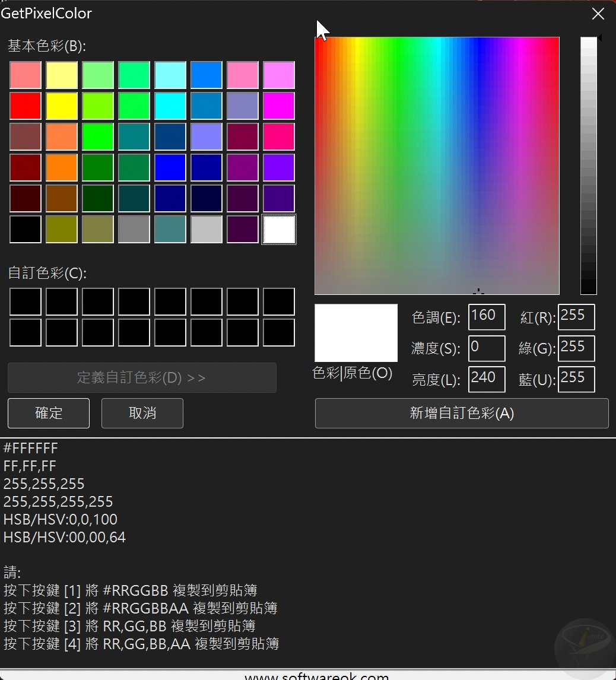Click the 色彩|原色(O) preview box

(355, 332)
